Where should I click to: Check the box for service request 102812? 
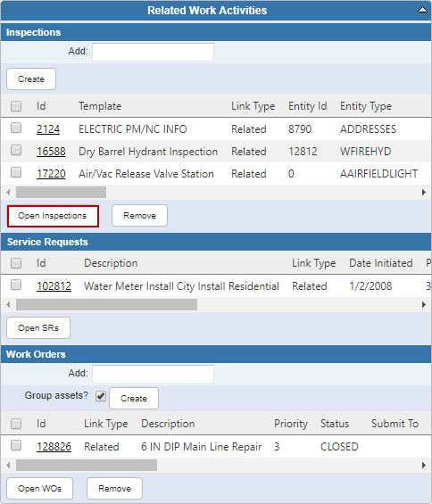16,285
